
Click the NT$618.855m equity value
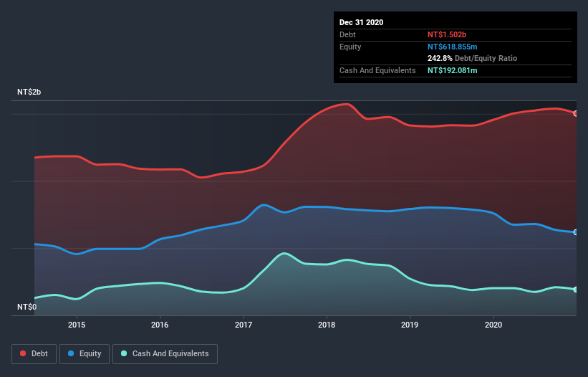(x=452, y=47)
